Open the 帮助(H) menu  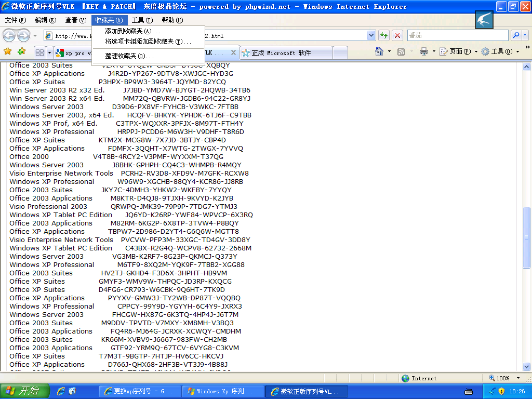pyautogui.click(x=172, y=20)
